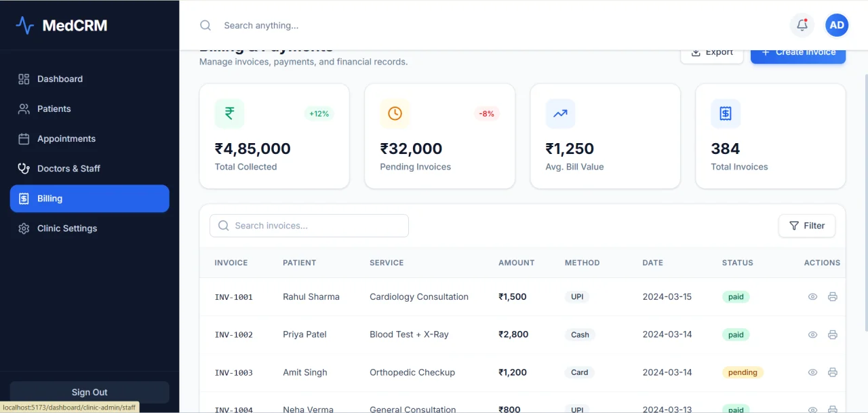This screenshot has height=413, width=868.
Task: Focus the Search invoices field
Action: [309, 226]
